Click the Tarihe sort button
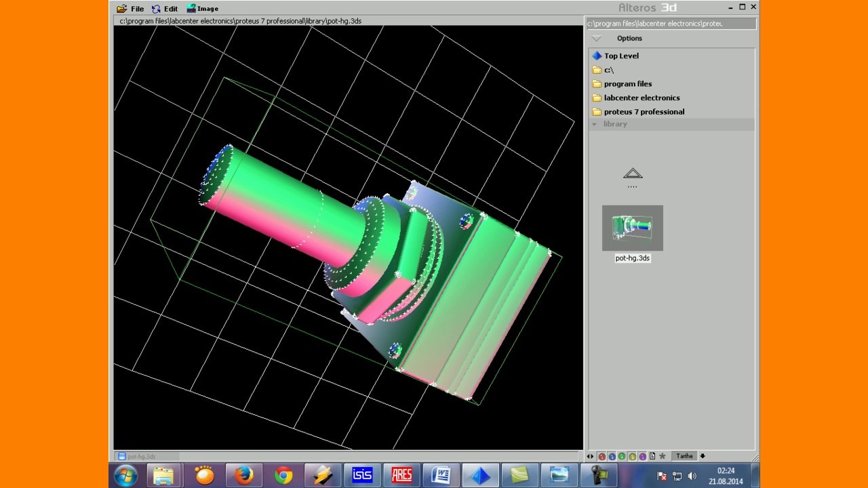The height and width of the screenshot is (488, 868). coord(684,456)
